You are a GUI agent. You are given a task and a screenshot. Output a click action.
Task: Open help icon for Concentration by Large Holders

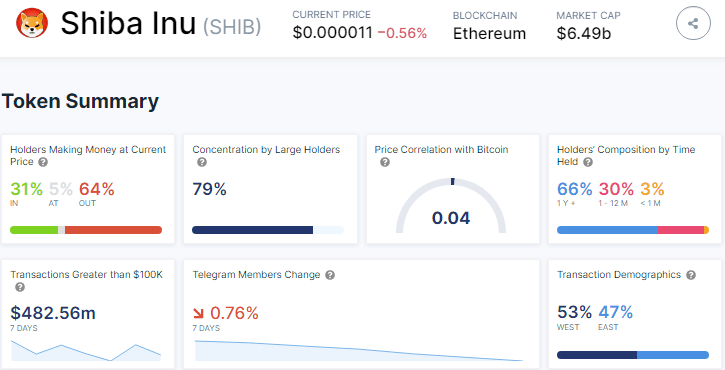coord(202,162)
